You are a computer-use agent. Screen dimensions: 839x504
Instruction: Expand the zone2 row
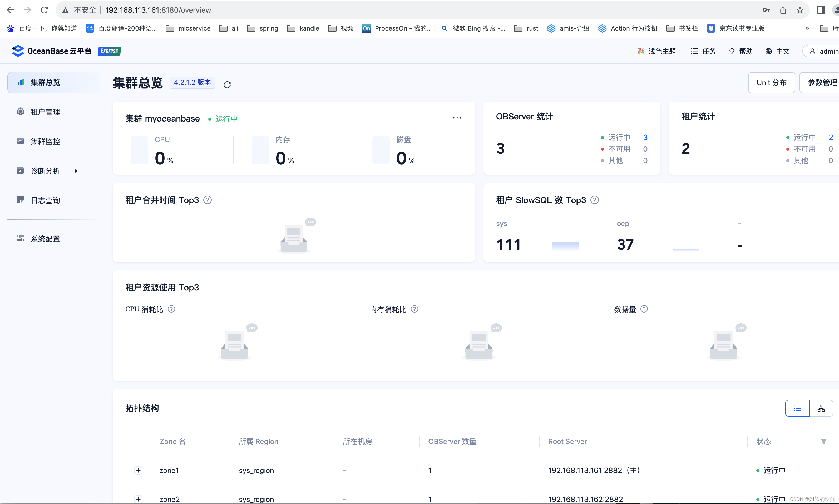pos(138,499)
